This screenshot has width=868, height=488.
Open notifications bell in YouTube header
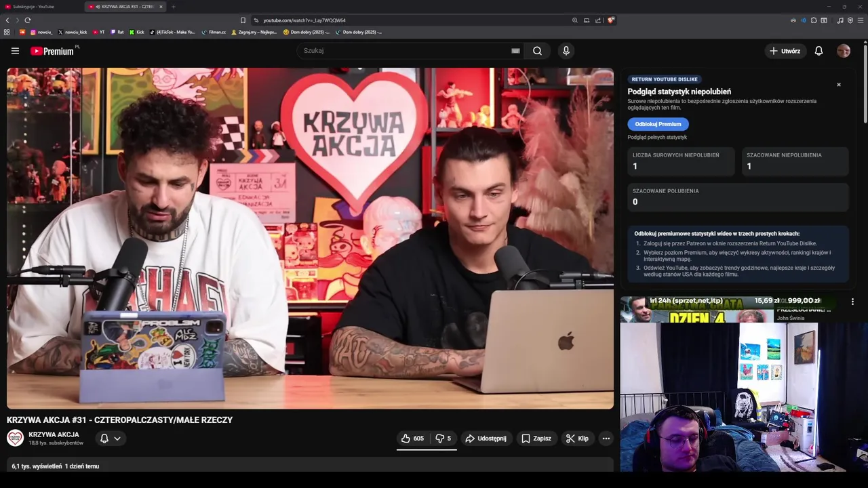click(x=818, y=51)
